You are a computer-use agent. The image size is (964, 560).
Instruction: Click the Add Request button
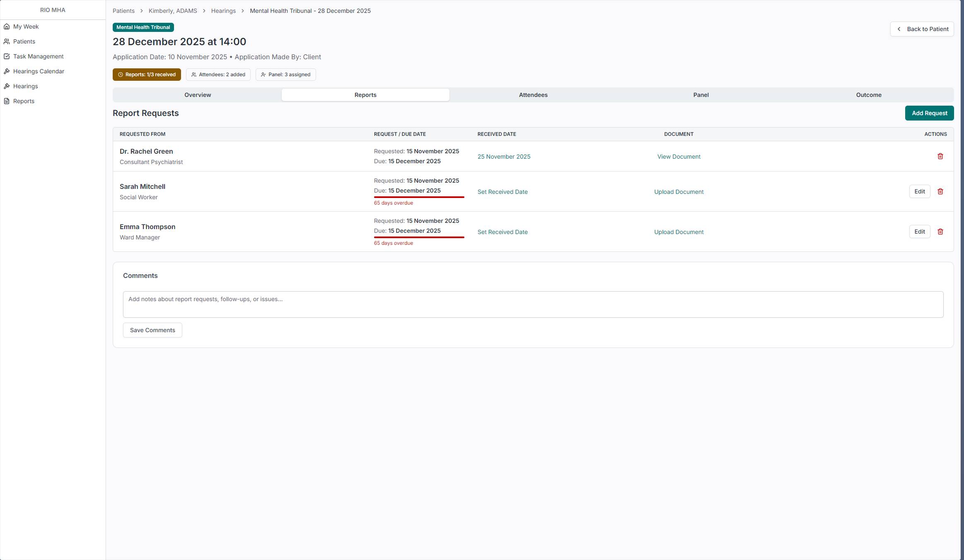pyautogui.click(x=929, y=113)
